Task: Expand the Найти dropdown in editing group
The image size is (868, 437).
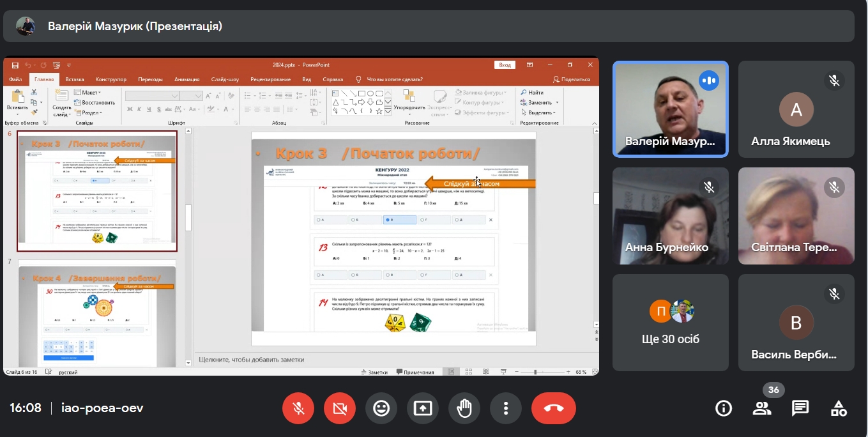Action: click(x=531, y=93)
